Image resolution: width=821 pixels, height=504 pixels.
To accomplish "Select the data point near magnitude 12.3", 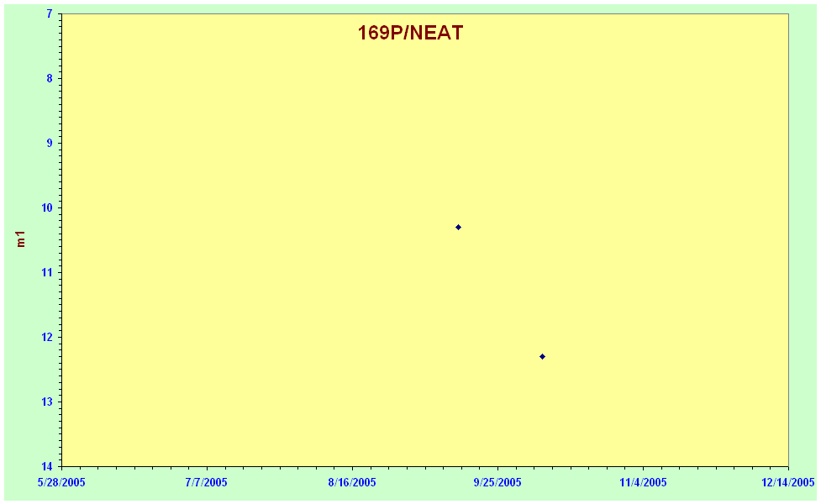I will [543, 356].
